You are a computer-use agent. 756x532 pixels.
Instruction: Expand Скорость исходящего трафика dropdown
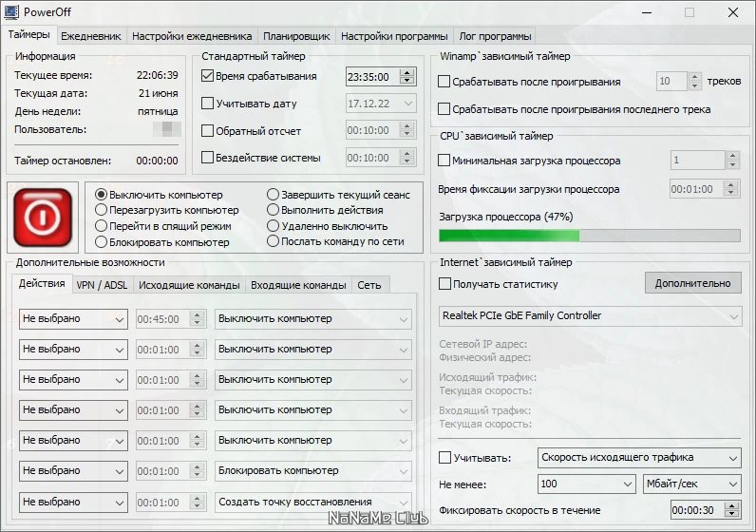pyautogui.click(x=639, y=457)
